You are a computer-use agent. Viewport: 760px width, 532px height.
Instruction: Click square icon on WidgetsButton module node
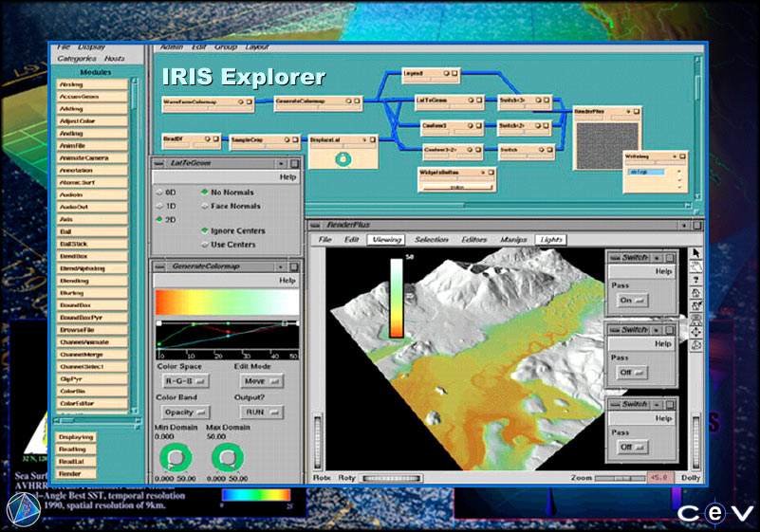click(x=491, y=172)
